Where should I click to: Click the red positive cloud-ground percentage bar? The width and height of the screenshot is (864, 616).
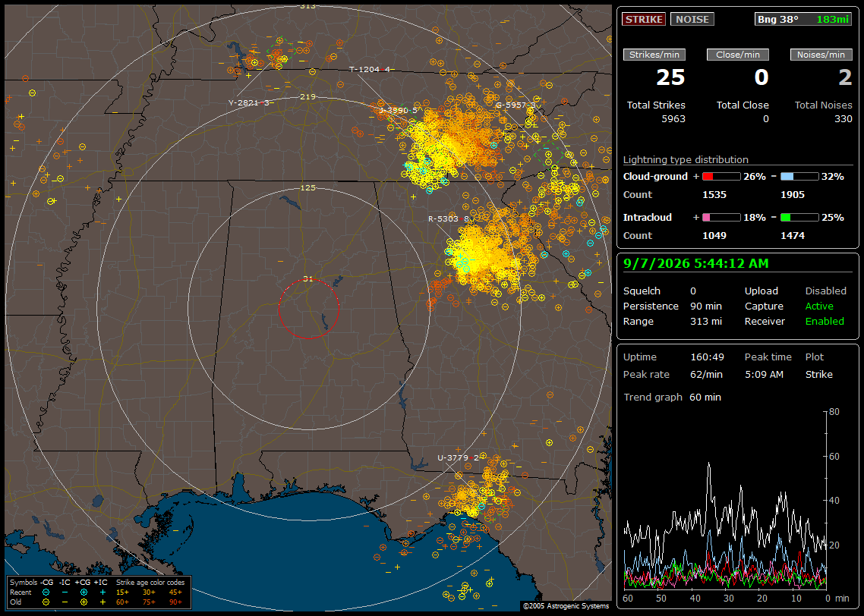coord(721,177)
